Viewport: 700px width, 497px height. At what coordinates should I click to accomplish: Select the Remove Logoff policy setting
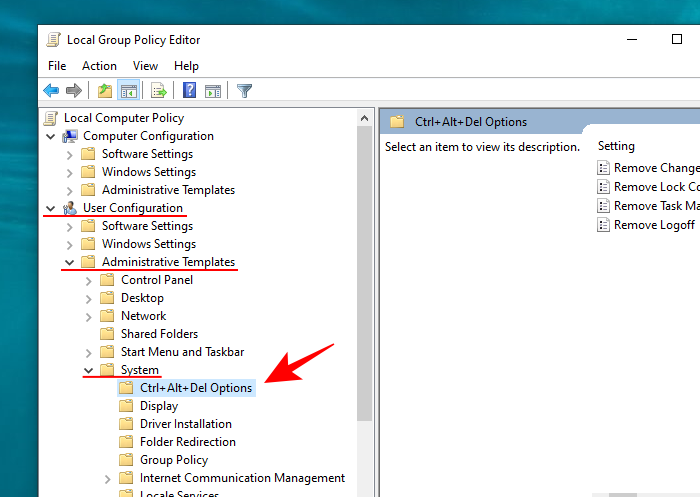point(654,225)
